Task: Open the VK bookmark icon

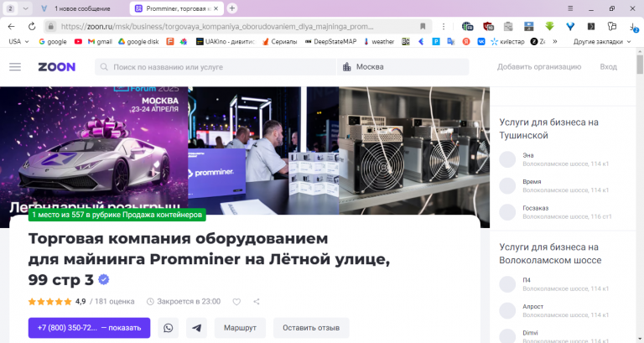Action: (x=481, y=41)
